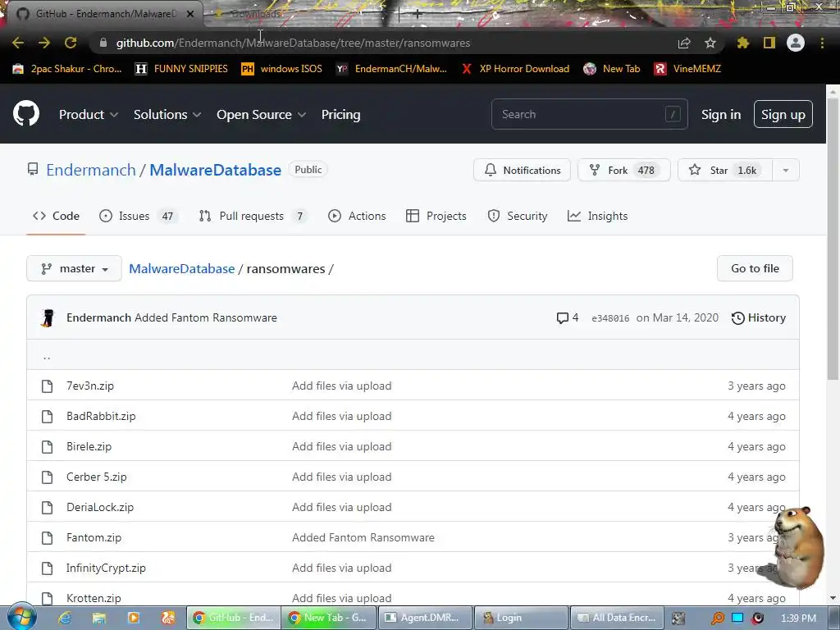Open the Star options dropdown arrow
The image size is (840, 630).
pyautogui.click(x=785, y=171)
